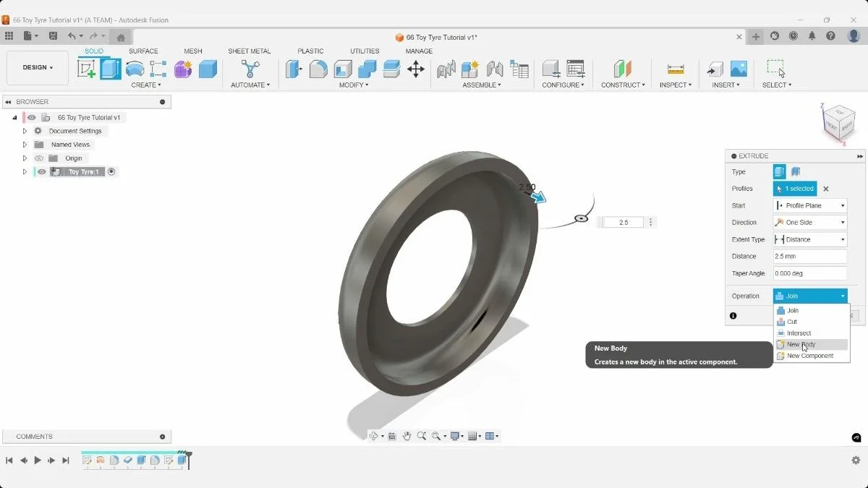This screenshot has width=868, height=488.
Task: Expand the Origin folder node
Action: (x=25, y=158)
